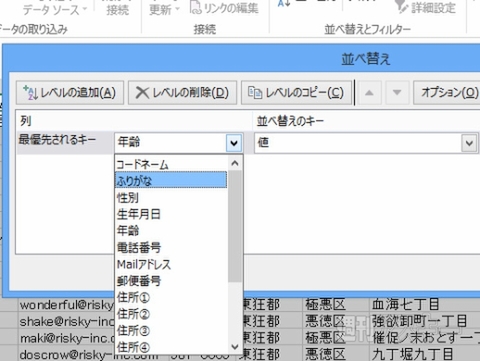The image size is (480, 361).
Task: Click 詳細設定 in the ribbon filter group
Action: pos(426,7)
